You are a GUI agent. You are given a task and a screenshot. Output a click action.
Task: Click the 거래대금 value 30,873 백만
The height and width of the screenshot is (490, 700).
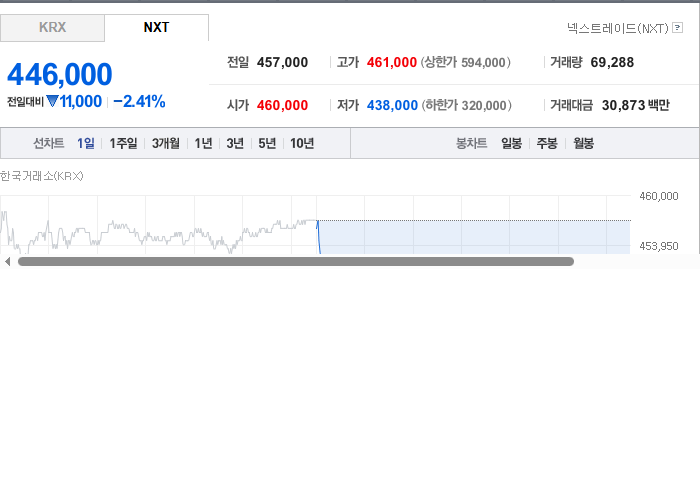pyautogui.click(x=635, y=105)
